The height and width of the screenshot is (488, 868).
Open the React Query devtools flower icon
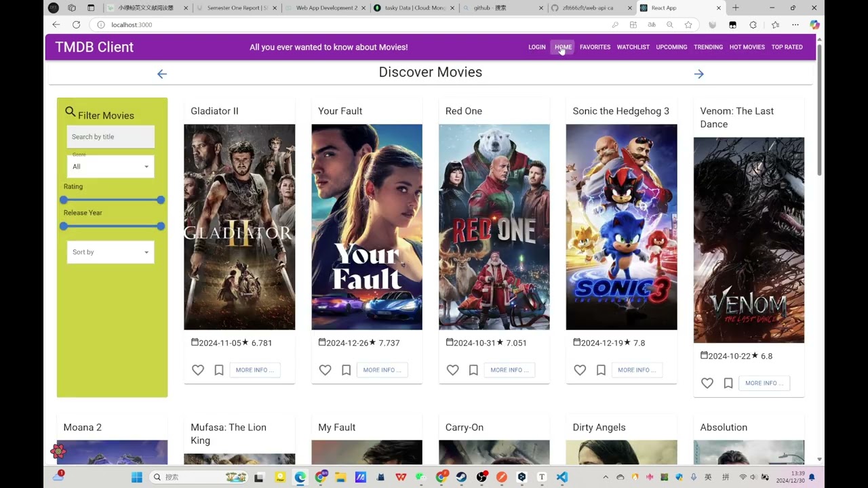tap(59, 451)
